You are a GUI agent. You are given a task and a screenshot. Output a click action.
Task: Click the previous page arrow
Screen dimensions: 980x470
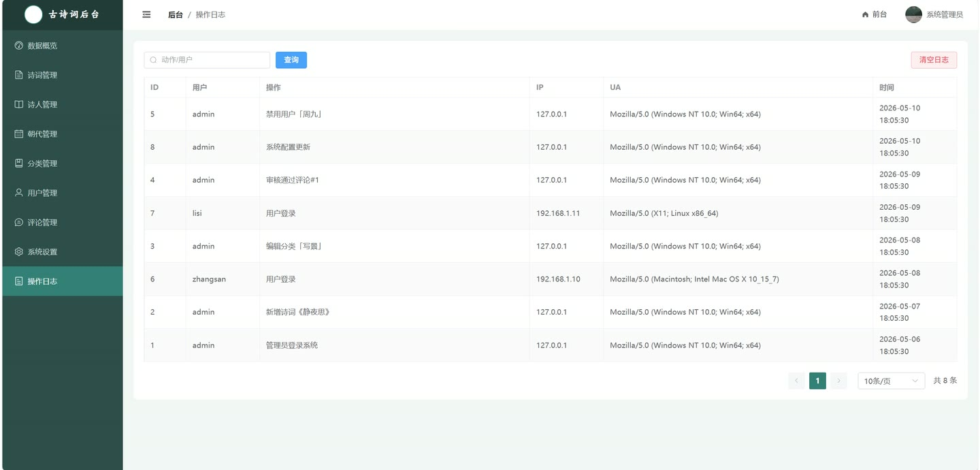click(x=796, y=381)
